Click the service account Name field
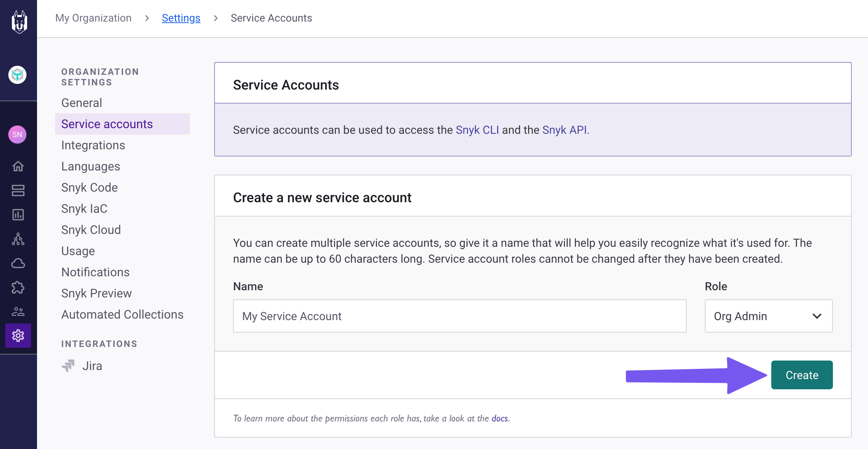Screen dimensions: 868x449 tap(459, 316)
